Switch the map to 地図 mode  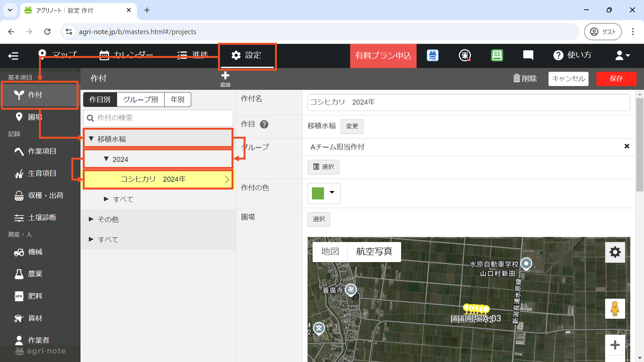(330, 251)
